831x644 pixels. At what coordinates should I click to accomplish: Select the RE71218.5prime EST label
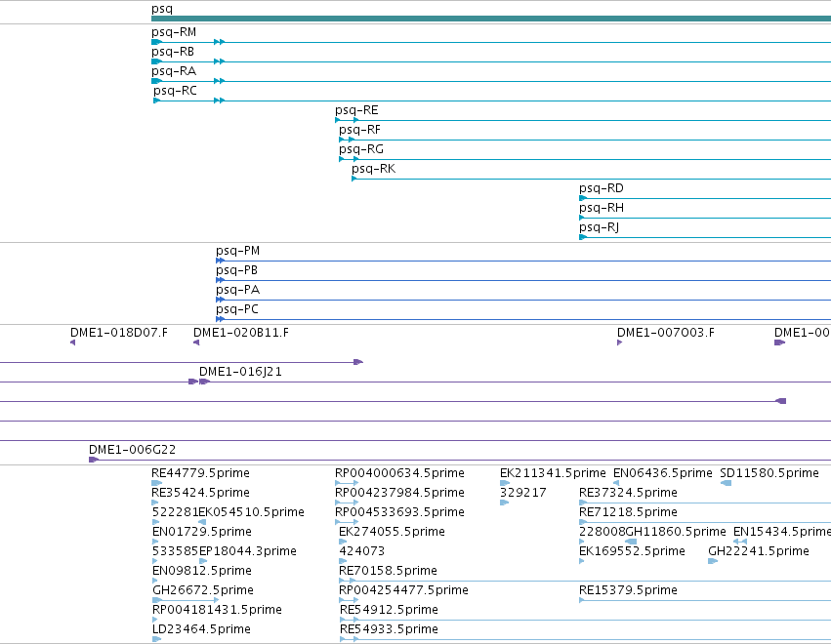[x=628, y=512]
